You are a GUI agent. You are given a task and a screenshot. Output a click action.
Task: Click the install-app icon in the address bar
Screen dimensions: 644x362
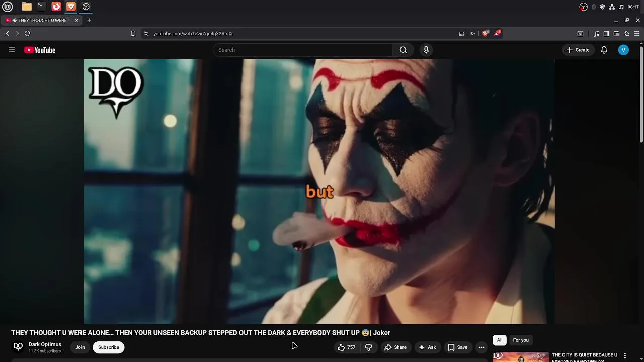461,34
